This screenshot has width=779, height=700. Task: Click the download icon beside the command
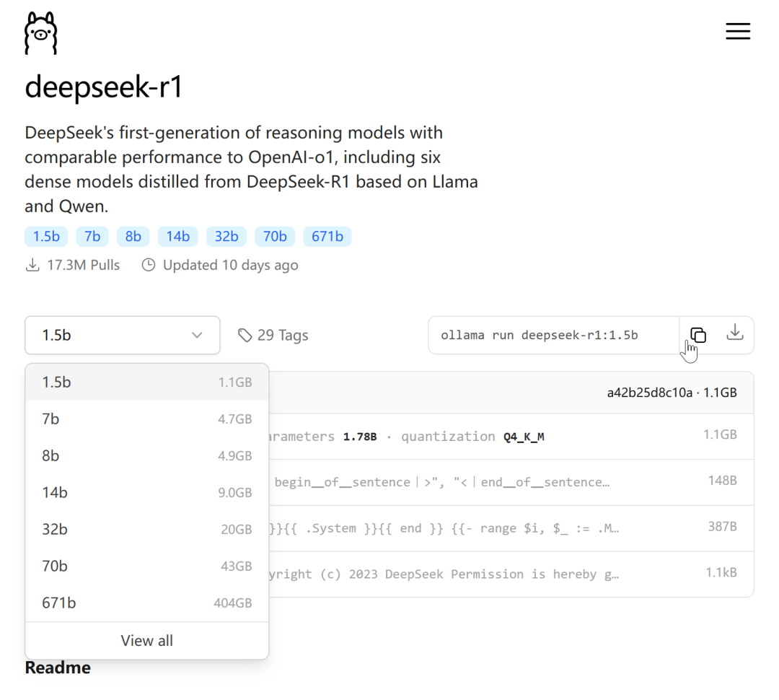tap(734, 333)
